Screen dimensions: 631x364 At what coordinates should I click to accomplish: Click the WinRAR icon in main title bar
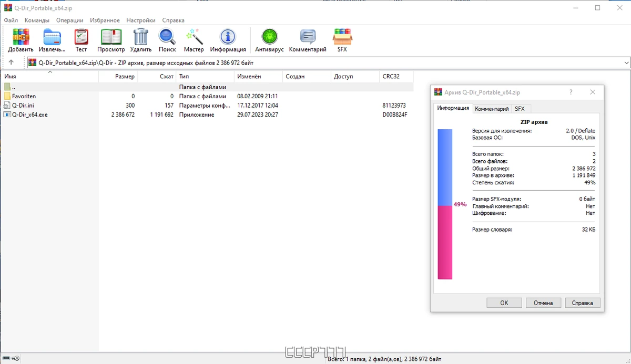point(7,8)
